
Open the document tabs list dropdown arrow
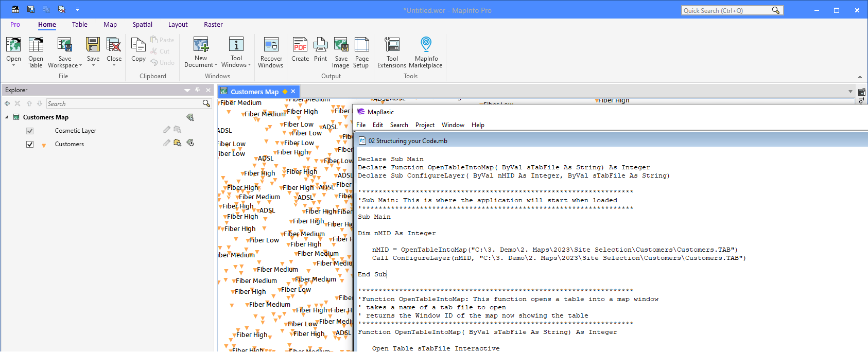pos(850,92)
